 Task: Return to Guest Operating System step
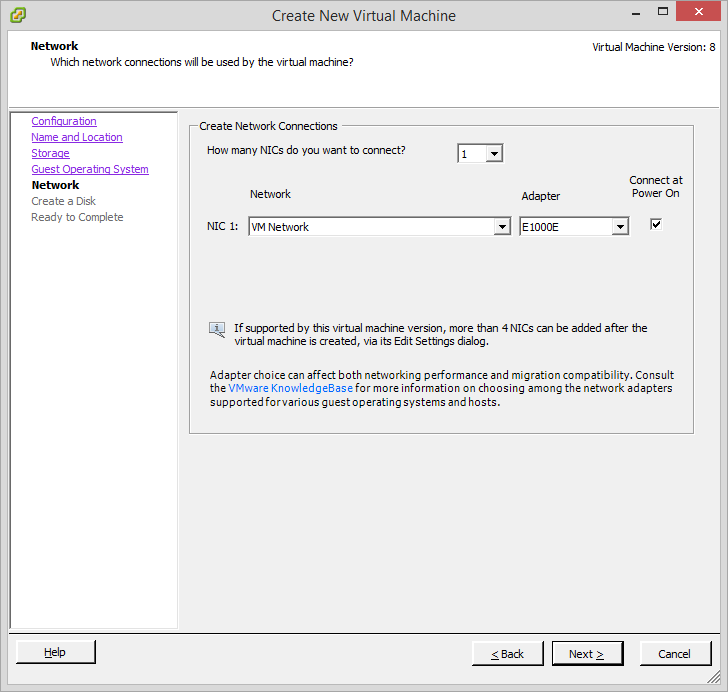(90, 169)
